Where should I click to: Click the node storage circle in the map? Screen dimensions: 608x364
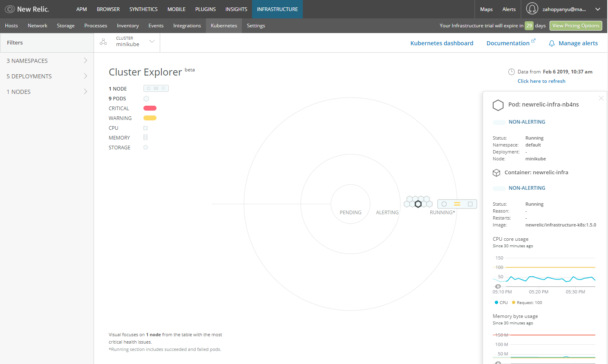click(x=444, y=204)
